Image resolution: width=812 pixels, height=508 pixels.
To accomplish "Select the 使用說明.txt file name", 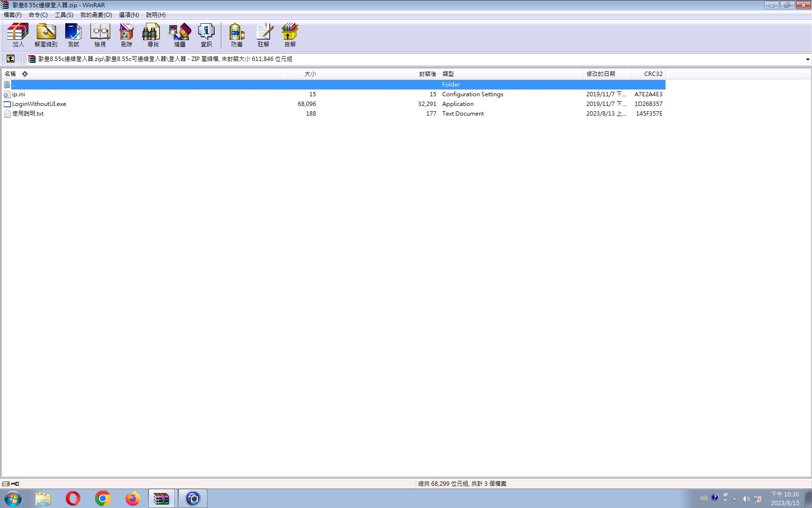I will 28,114.
